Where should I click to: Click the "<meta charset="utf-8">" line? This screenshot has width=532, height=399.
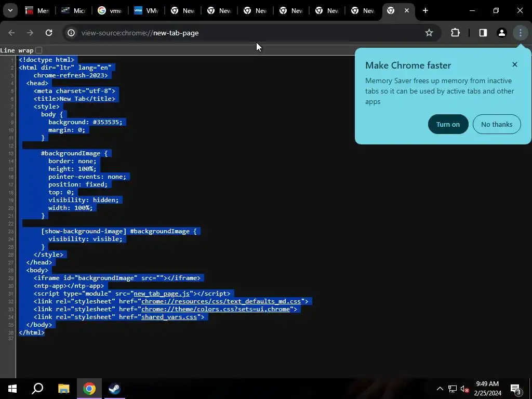[x=74, y=91]
